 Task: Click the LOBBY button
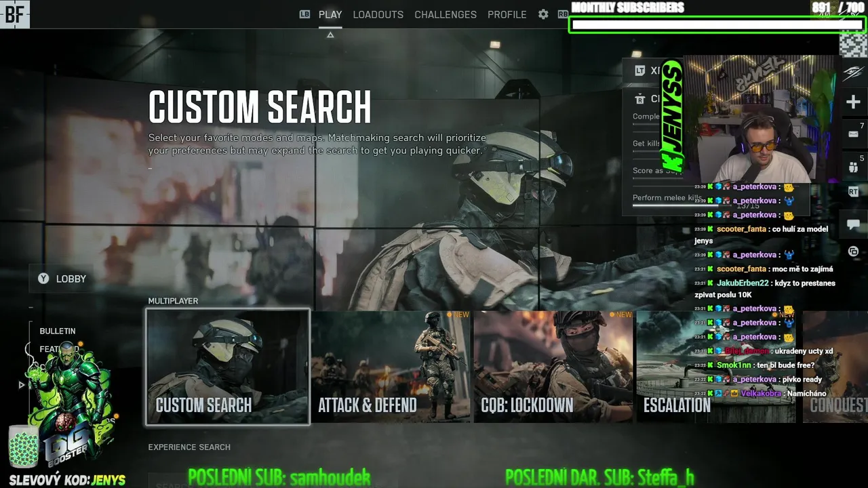coord(62,279)
